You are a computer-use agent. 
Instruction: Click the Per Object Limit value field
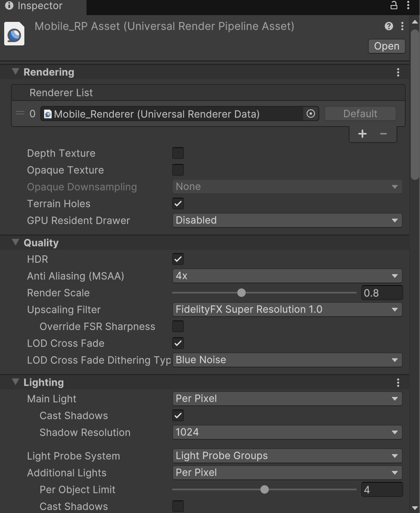point(381,489)
